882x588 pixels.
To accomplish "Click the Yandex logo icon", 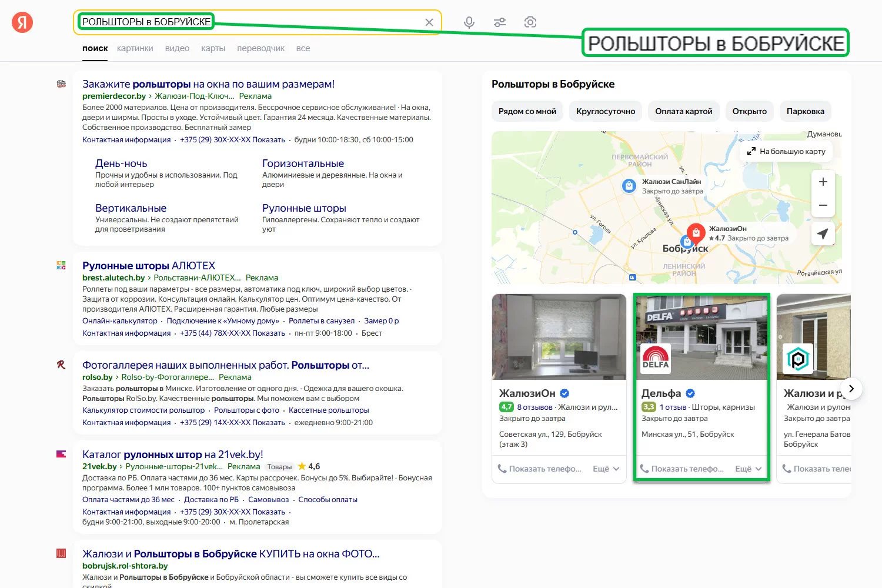I will (22, 22).
